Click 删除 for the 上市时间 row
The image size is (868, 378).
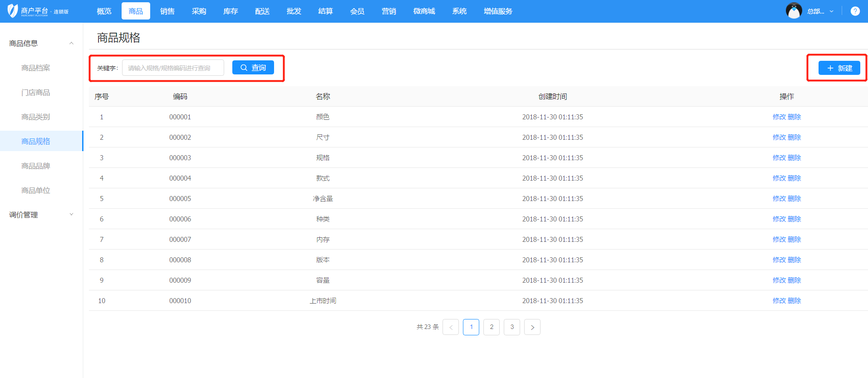[x=794, y=301]
